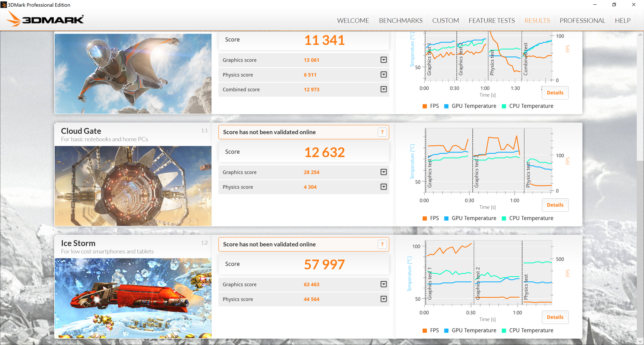
Task: Expand the Cloud Gate Physics score 4 304
Action: coord(384,187)
